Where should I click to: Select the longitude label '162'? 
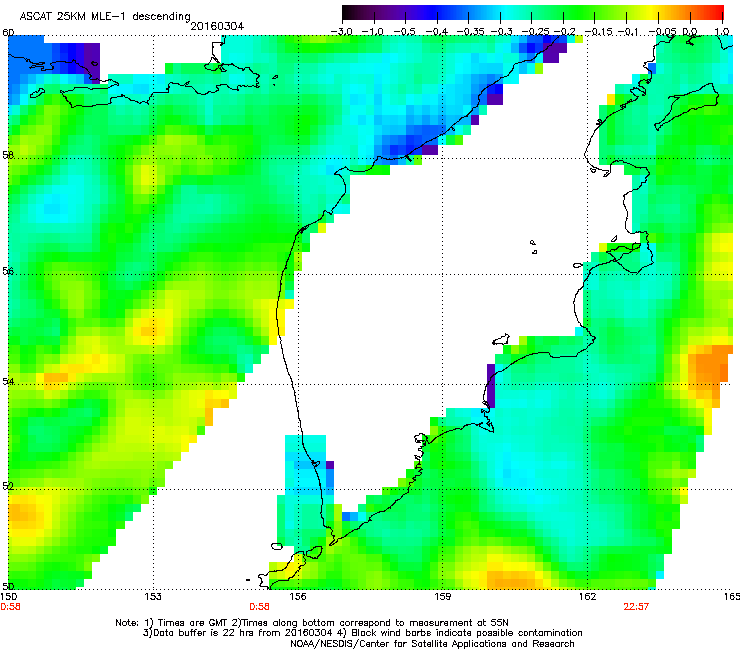[x=588, y=597]
